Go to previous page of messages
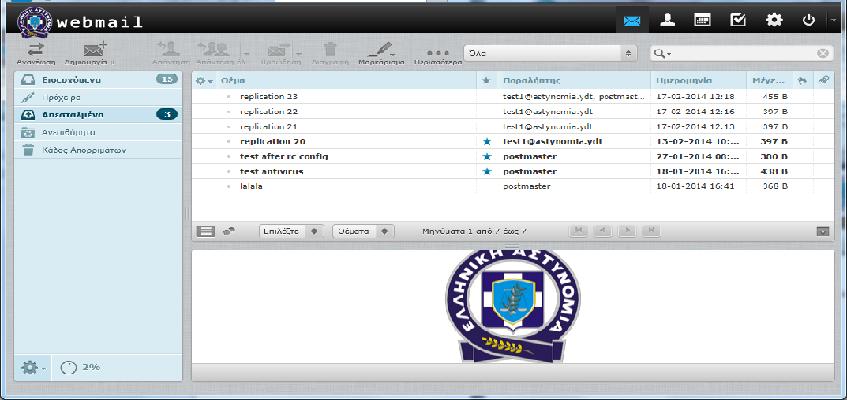Viewport: 847px width, 400px height. pyautogui.click(x=603, y=231)
